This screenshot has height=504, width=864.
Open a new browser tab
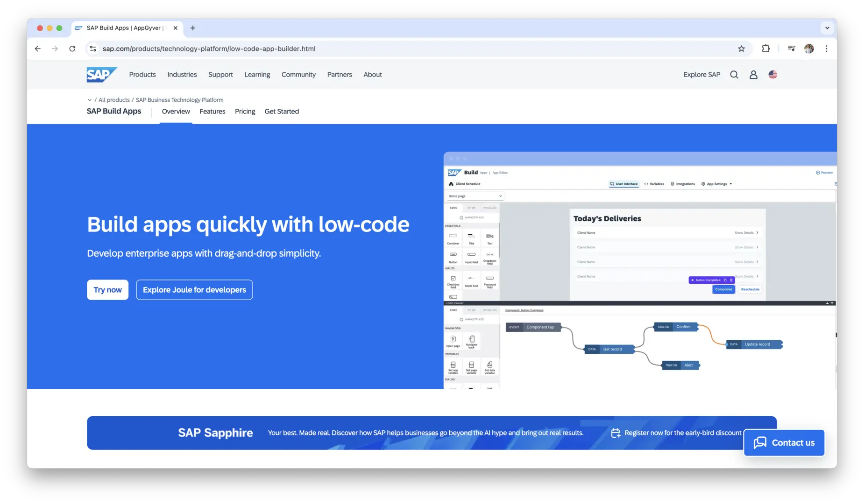tap(193, 28)
